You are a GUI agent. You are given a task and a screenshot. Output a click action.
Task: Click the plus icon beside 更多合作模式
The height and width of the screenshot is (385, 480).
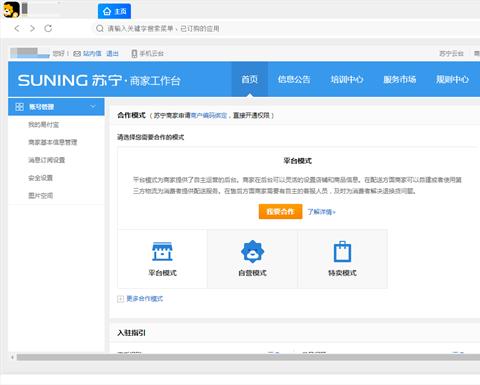120,299
